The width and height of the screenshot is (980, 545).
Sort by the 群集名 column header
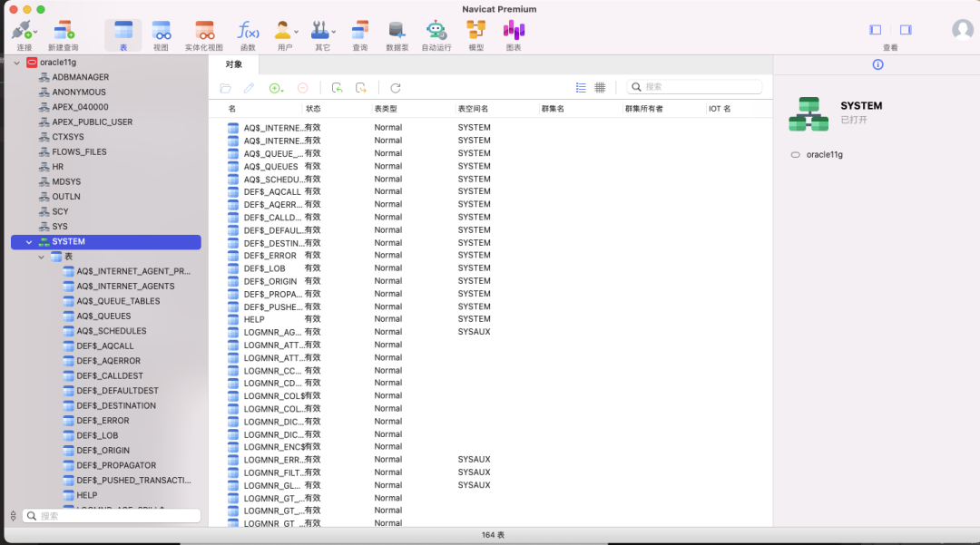point(553,109)
